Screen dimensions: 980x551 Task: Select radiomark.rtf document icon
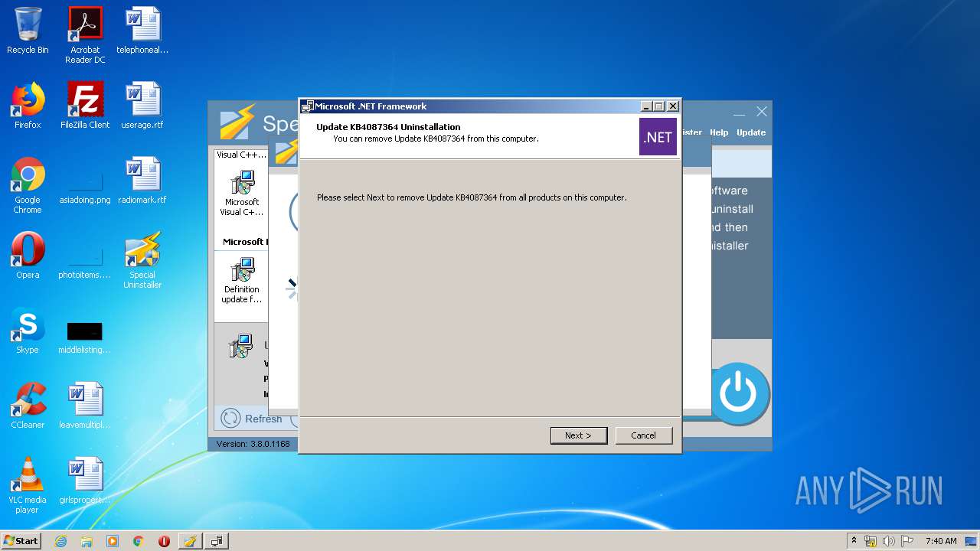(142, 181)
